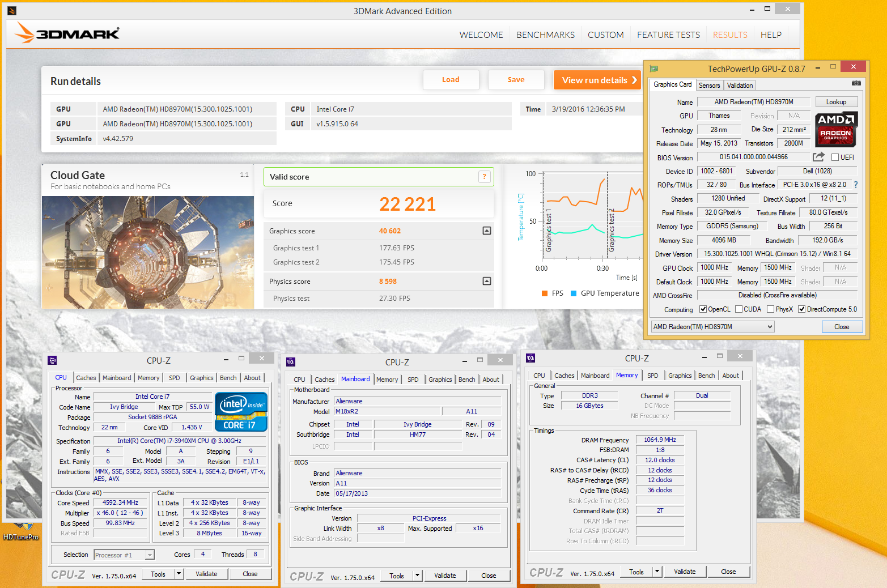This screenshot has height=588, width=887.
Task: Click the About tab in CPU-Z Memory window
Action: 731,376
